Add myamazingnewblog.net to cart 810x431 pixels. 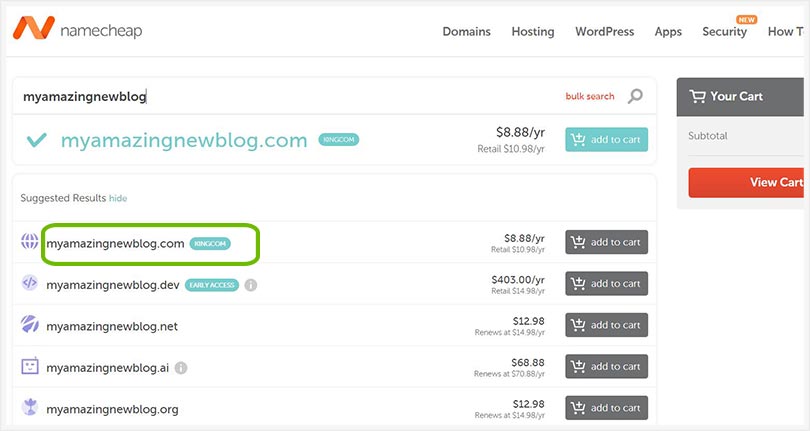pyautogui.click(x=606, y=325)
